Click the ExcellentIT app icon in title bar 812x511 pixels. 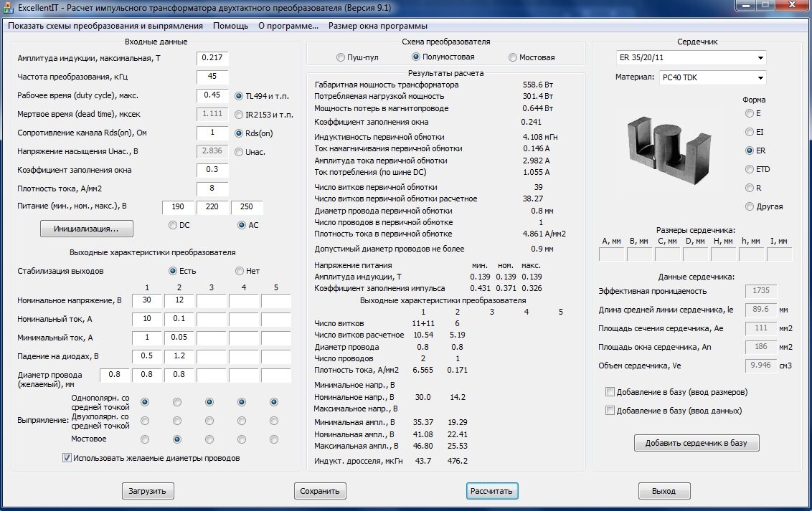pyautogui.click(x=9, y=8)
